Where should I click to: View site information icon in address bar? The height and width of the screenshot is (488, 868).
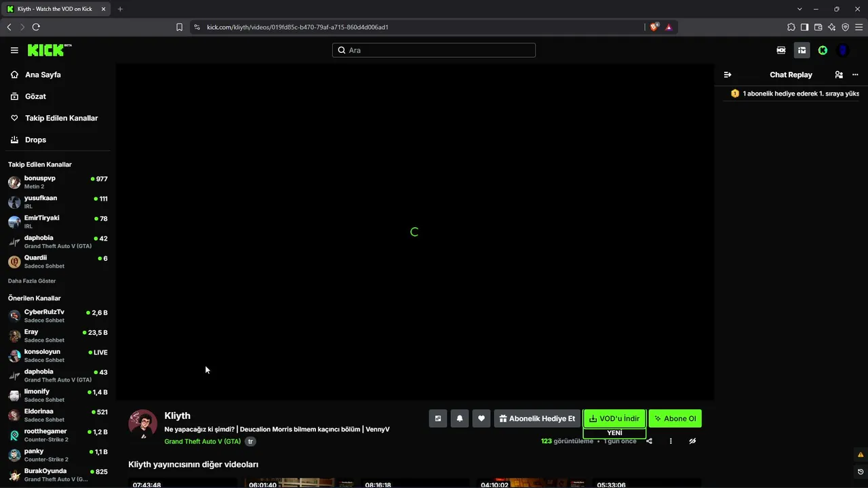(197, 27)
